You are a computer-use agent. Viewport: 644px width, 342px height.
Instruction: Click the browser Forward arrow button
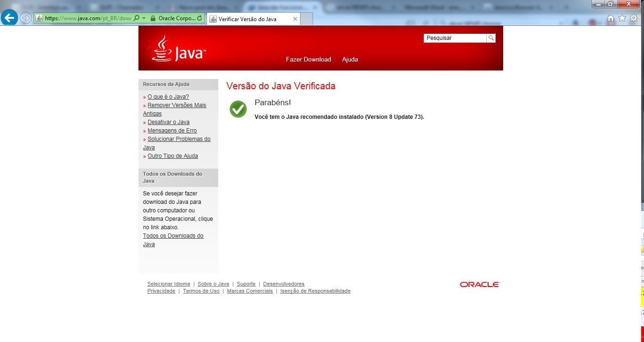pos(26,18)
